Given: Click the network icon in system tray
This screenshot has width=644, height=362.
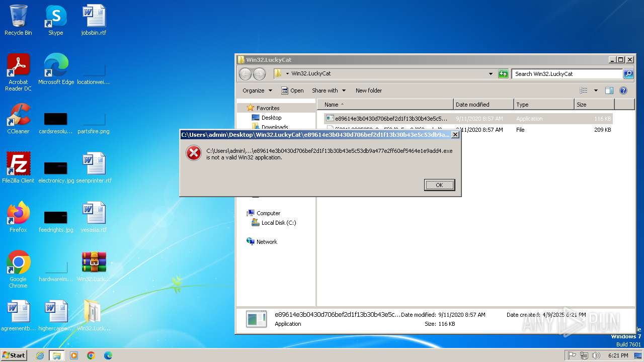Looking at the screenshot, I should (584, 355).
